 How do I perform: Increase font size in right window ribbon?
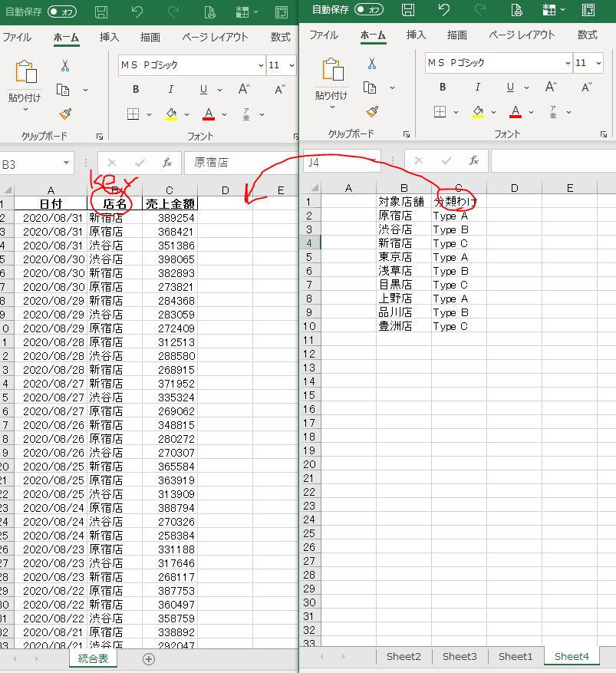point(551,87)
